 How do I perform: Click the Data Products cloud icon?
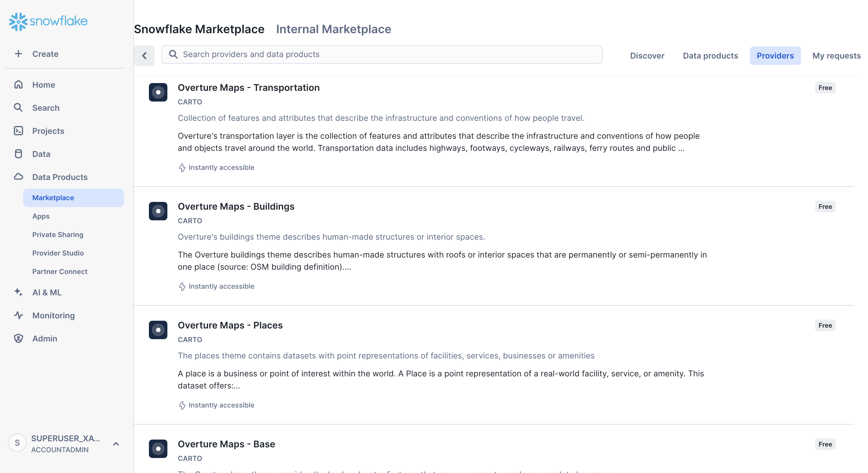pyautogui.click(x=18, y=177)
